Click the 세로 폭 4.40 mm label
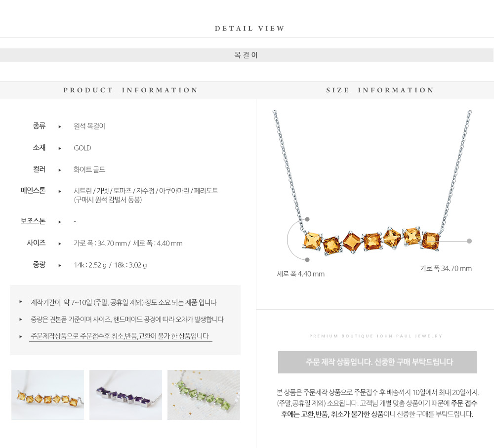 pos(300,274)
